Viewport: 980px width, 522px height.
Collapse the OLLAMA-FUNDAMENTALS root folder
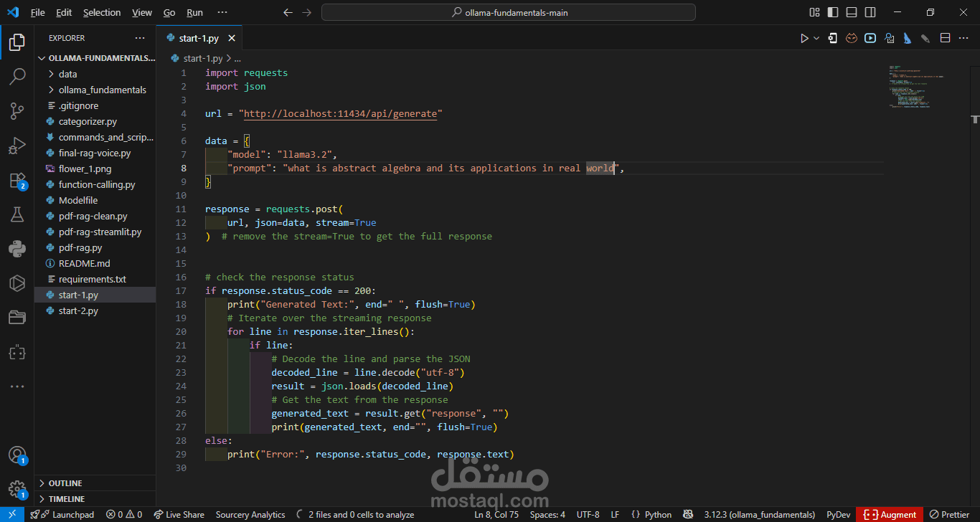pos(96,58)
